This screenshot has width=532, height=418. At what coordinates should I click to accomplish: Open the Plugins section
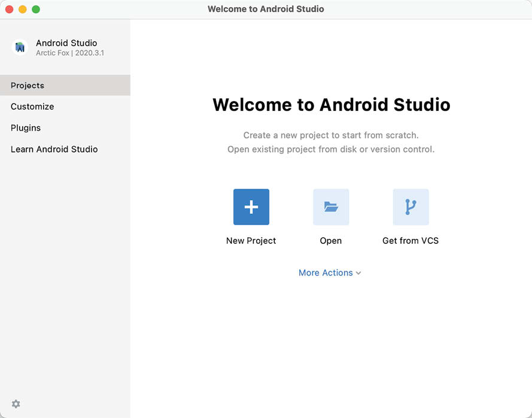click(x=26, y=128)
